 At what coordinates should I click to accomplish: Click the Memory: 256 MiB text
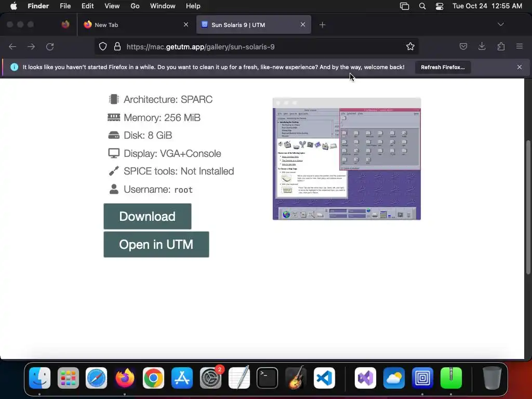pos(162,117)
